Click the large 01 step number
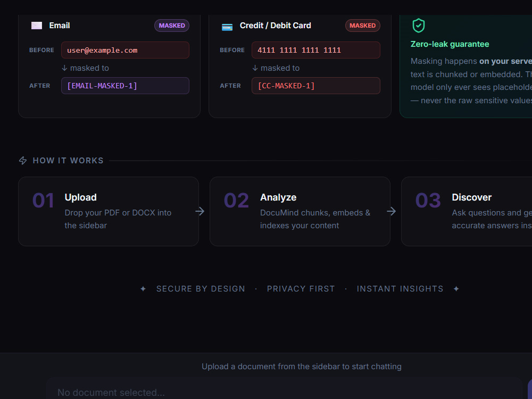 point(43,201)
